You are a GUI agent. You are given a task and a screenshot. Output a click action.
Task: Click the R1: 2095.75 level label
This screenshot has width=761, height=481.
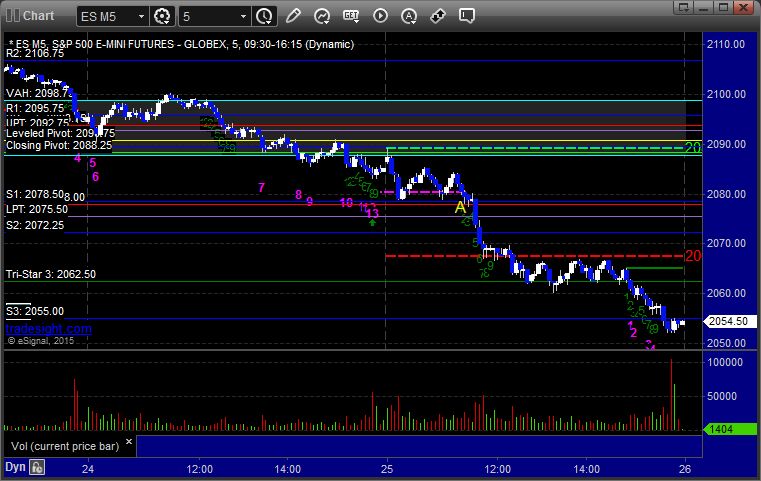pos(35,108)
